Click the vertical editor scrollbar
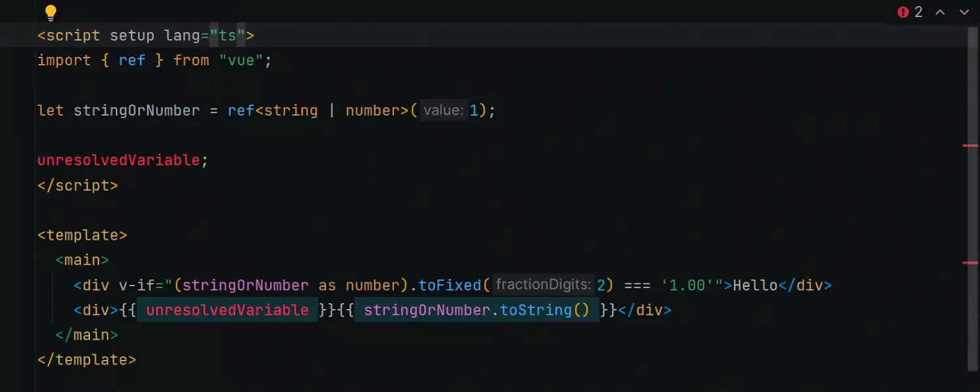The width and height of the screenshot is (980, 392). click(x=972, y=196)
